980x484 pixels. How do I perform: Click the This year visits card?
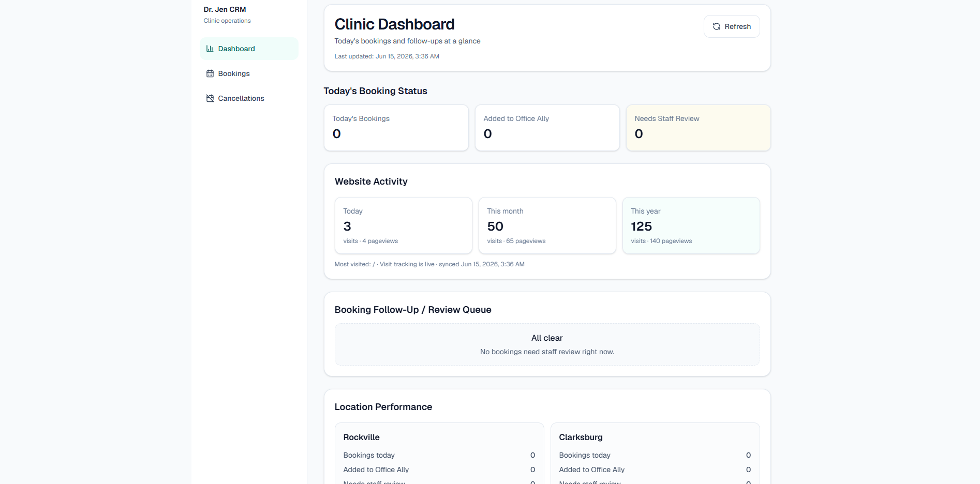[x=691, y=225]
